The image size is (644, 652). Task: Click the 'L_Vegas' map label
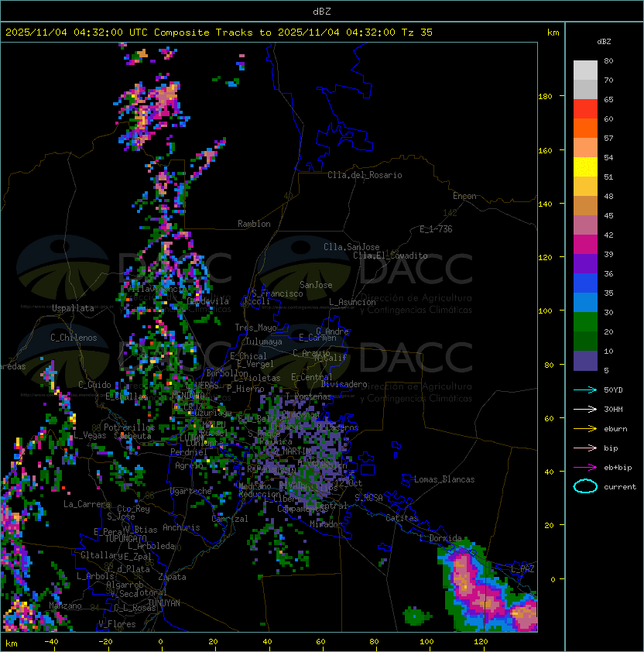click(90, 435)
